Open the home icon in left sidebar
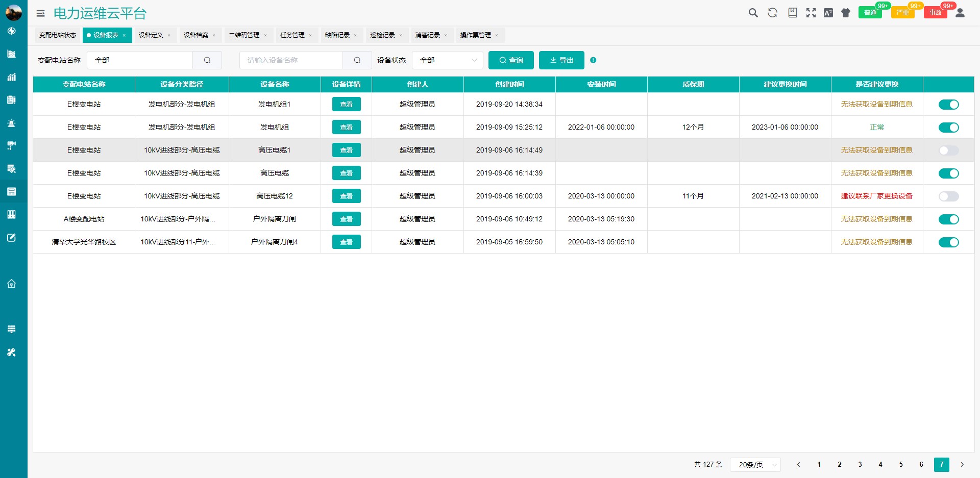980x478 pixels. click(x=11, y=284)
